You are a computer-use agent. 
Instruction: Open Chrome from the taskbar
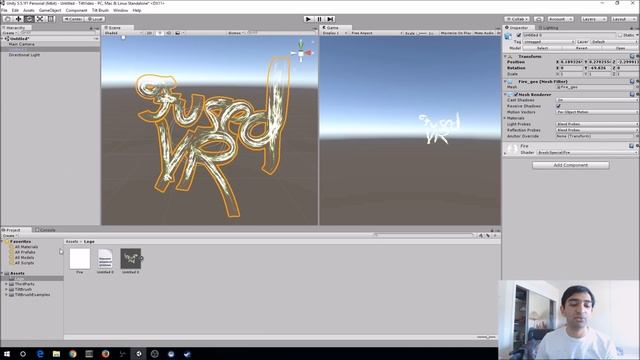[x=73, y=354]
